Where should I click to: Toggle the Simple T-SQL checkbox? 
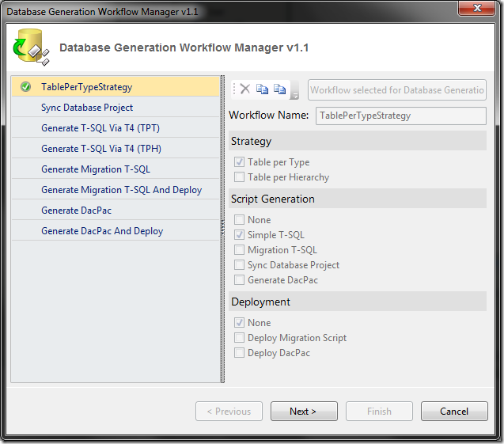[239, 235]
